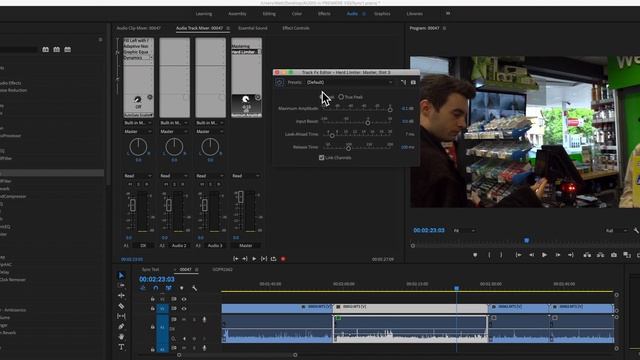Open first track Built-in input dropdown
This screenshot has height=360, width=640.
(138, 123)
